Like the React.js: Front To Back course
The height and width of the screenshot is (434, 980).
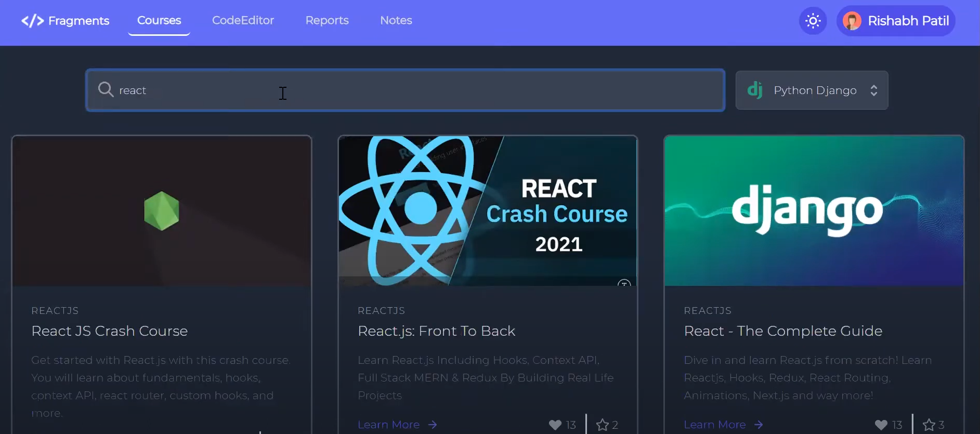click(555, 425)
